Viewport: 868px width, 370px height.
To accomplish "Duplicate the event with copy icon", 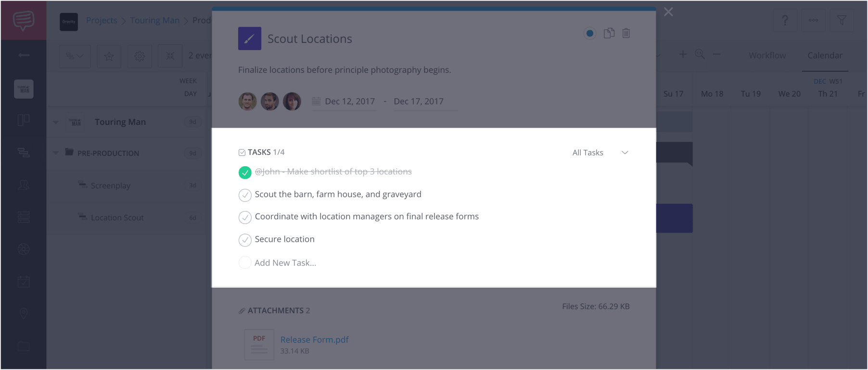I will pos(609,33).
